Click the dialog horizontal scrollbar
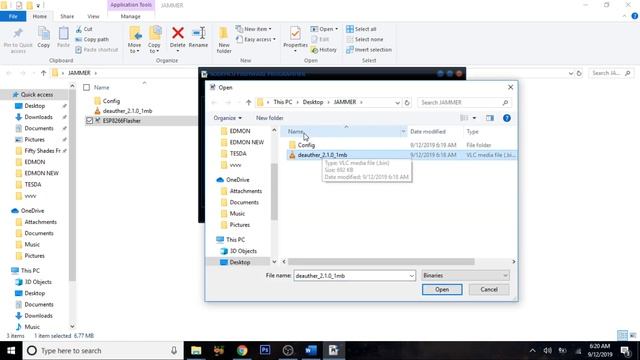Image resolution: width=640 pixels, height=360 pixels. [x=381, y=262]
